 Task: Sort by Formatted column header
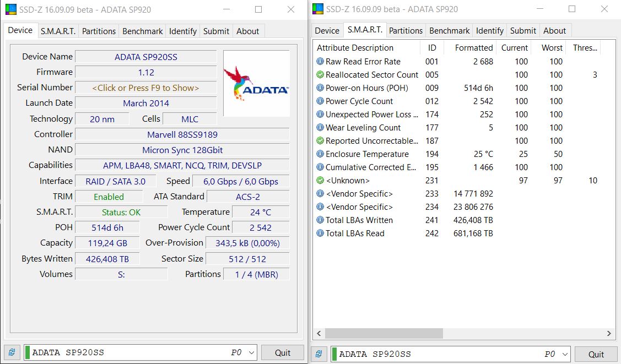point(469,48)
